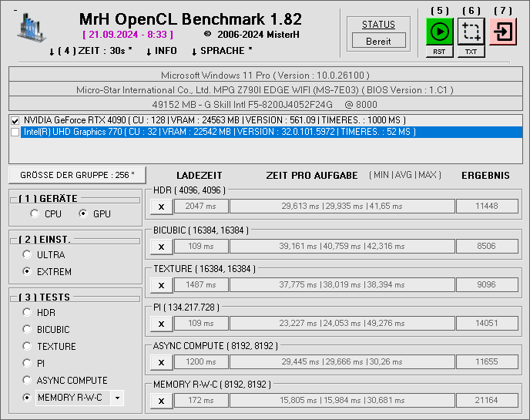Choose the ULTRA setting radio button
Image resolution: width=530 pixels, height=420 pixels.
tap(27, 254)
